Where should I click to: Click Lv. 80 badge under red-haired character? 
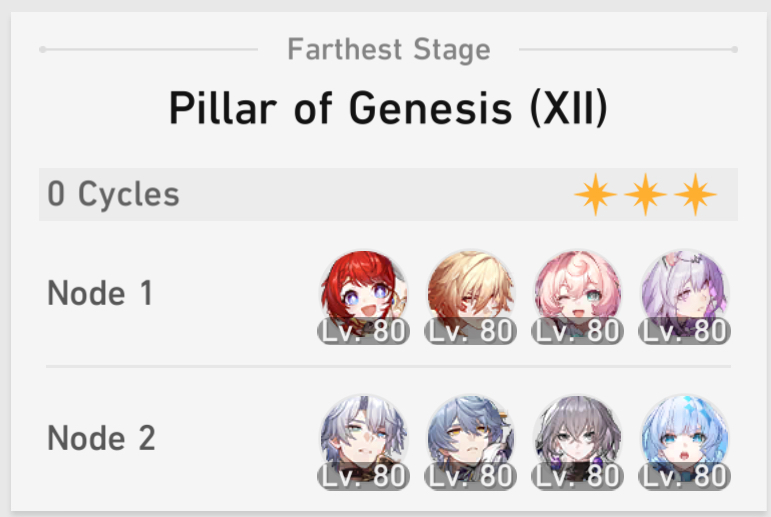[363, 331]
